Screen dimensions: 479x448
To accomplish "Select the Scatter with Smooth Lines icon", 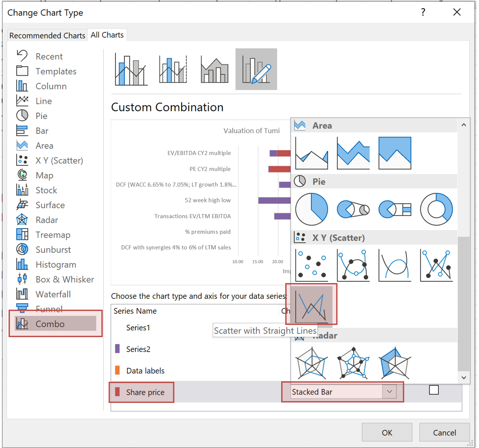I will pyautogui.click(x=395, y=265).
